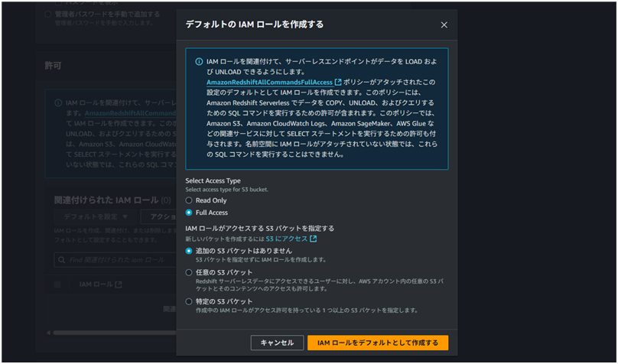Click the info icon in the dialog notice
The width and height of the screenshot is (618, 364).
pyautogui.click(x=199, y=62)
